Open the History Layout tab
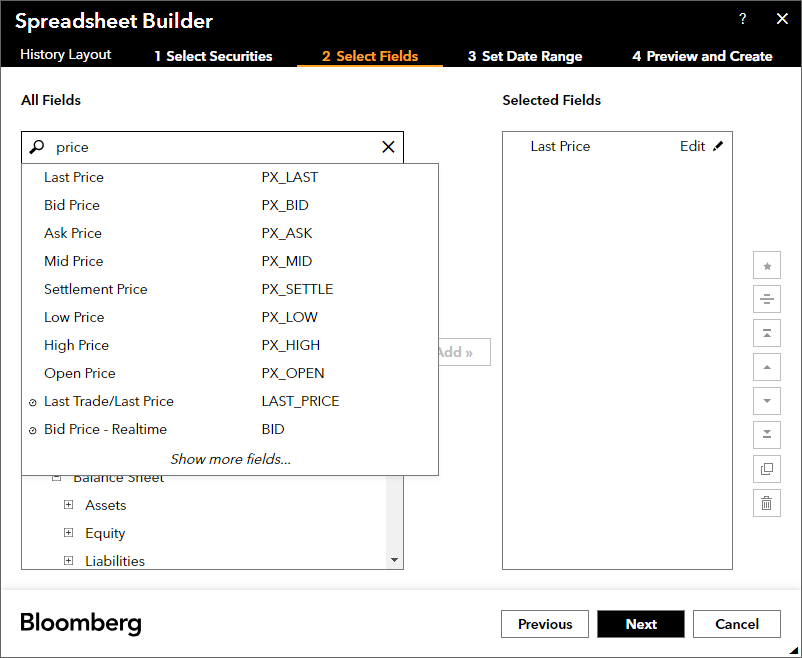This screenshot has width=802, height=658. [64, 55]
